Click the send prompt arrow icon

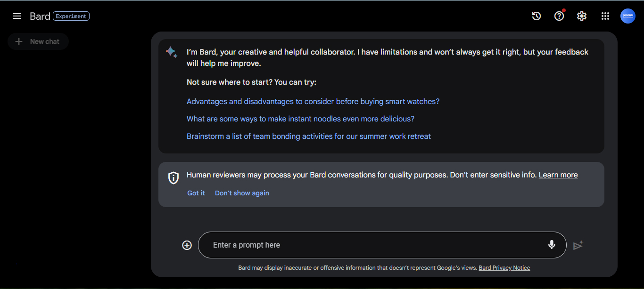click(578, 245)
